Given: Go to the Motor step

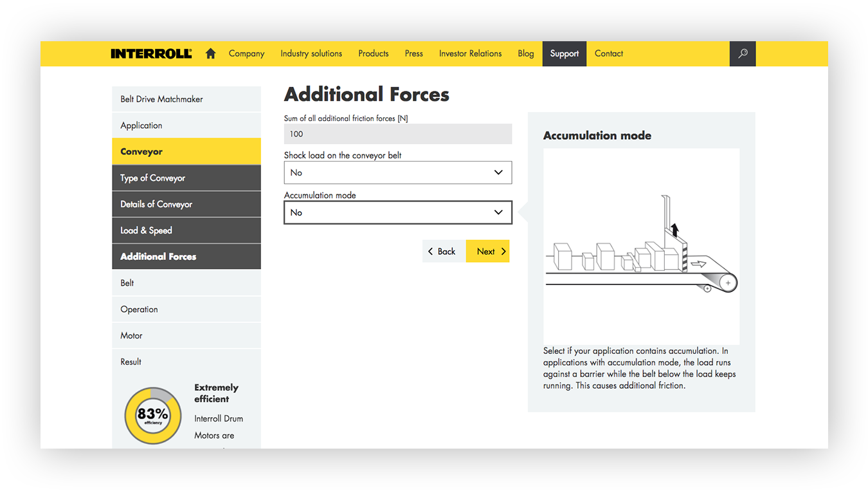Looking at the screenshot, I should click(x=186, y=336).
